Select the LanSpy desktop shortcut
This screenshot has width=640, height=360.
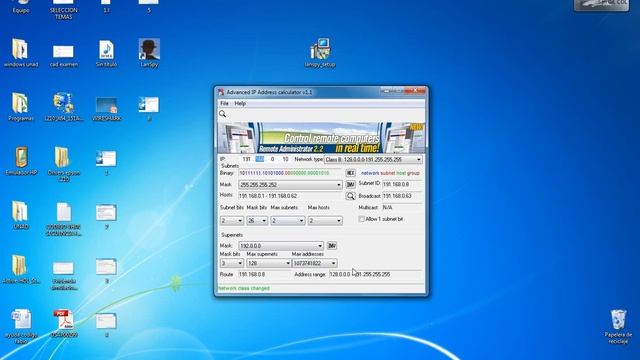coord(149,53)
